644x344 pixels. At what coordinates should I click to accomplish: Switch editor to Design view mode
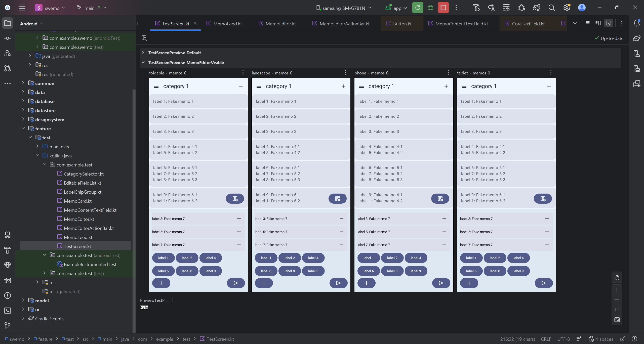click(x=609, y=23)
